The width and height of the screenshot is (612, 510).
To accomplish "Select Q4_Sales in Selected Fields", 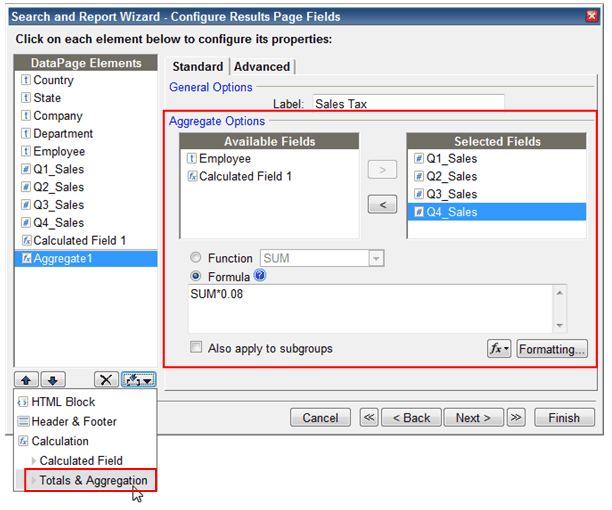I will [x=496, y=212].
